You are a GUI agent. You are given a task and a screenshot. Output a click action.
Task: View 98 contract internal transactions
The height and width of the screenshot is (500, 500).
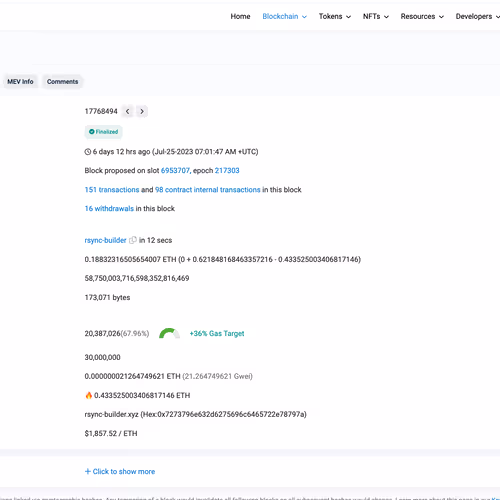tap(208, 190)
